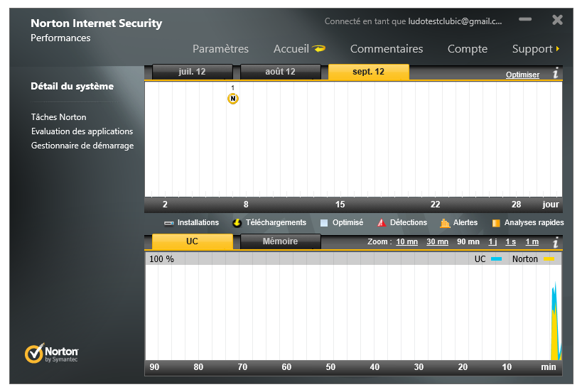Click the Installations legend label
The height and width of the screenshot is (392, 582).
198,222
